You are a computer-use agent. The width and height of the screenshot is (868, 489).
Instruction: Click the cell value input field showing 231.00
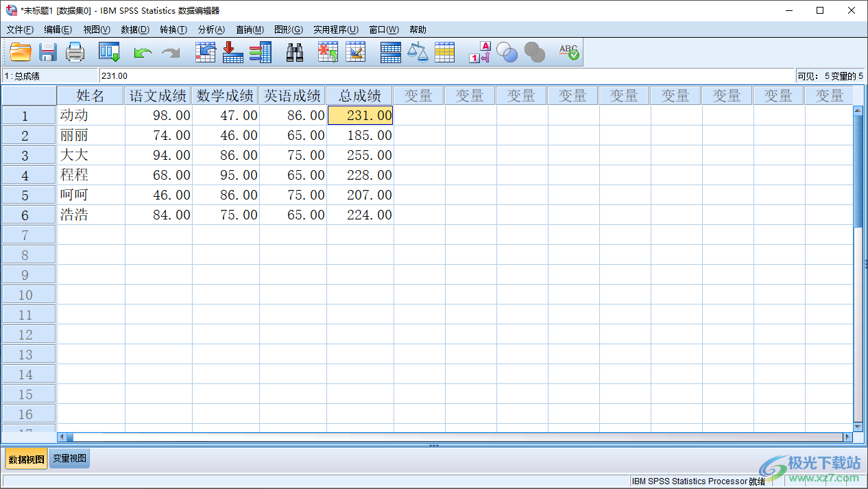click(446, 76)
